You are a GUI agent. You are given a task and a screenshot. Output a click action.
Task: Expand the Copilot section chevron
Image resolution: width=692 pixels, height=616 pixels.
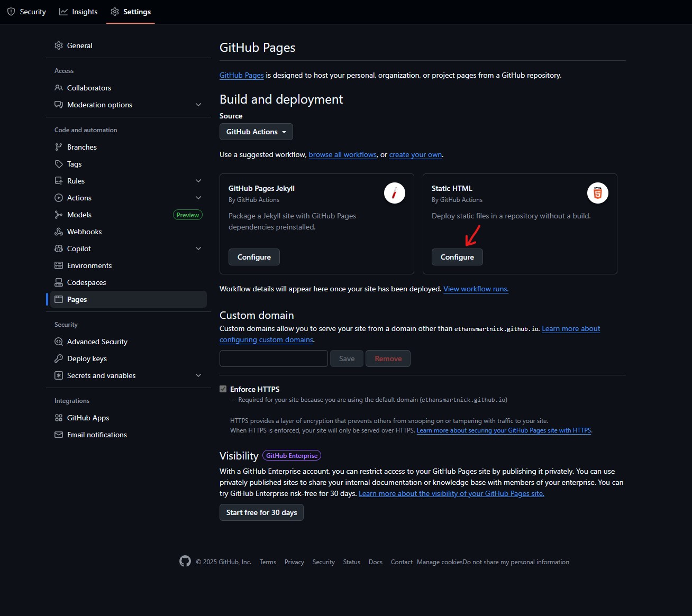pyautogui.click(x=198, y=249)
